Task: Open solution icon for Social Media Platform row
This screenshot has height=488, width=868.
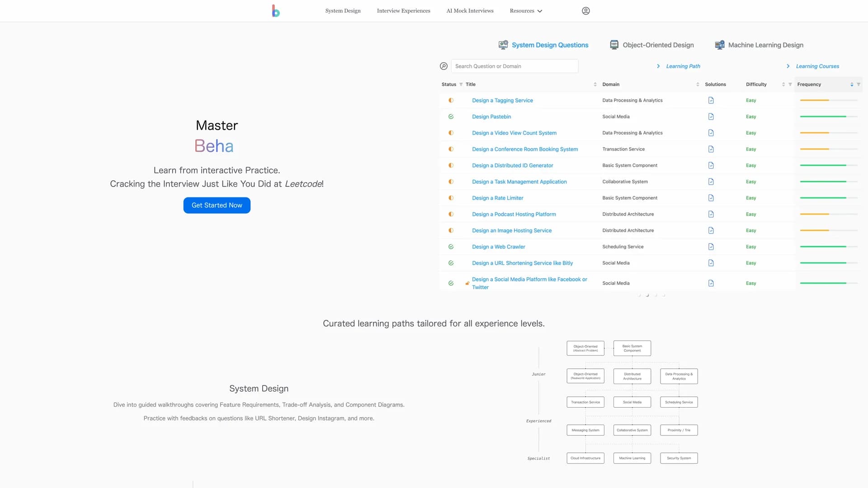Action: (x=711, y=283)
